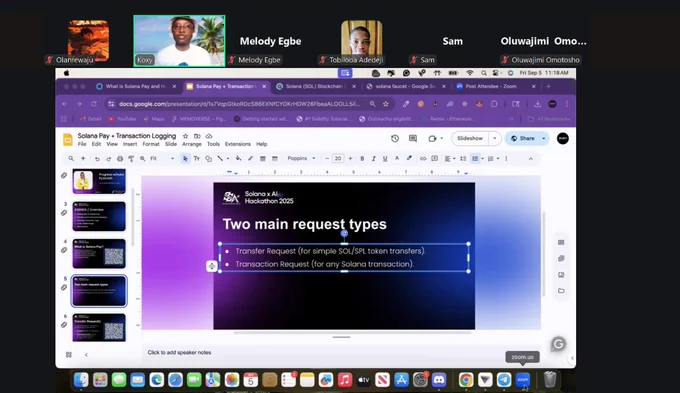This screenshot has width=680, height=393.
Task: Click the search menus magnifier icon
Action: point(71,158)
